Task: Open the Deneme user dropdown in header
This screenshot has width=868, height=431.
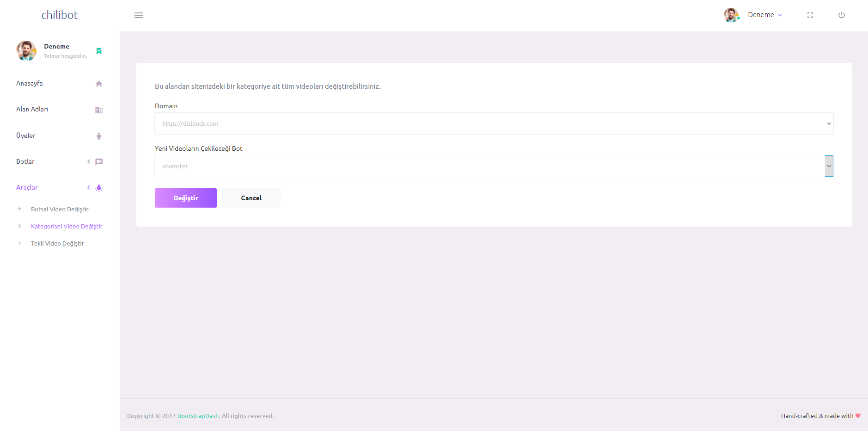Action: [x=764, y=15]
